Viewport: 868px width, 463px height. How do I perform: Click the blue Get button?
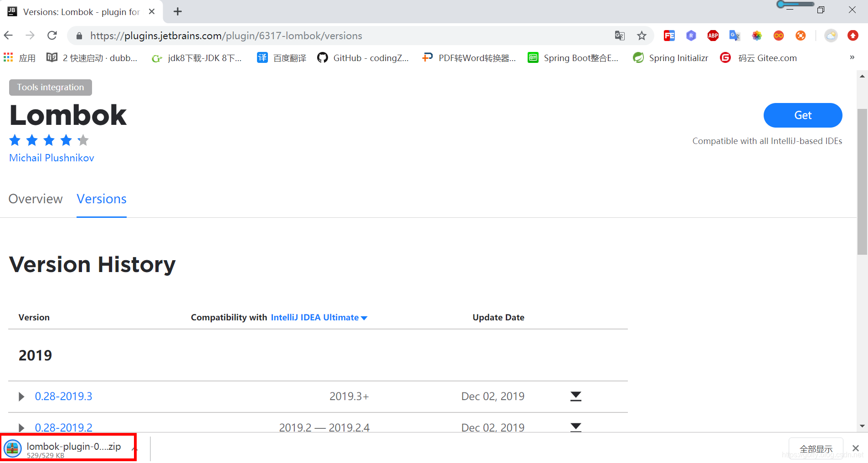pyautogui.click(x=803, y=115)
